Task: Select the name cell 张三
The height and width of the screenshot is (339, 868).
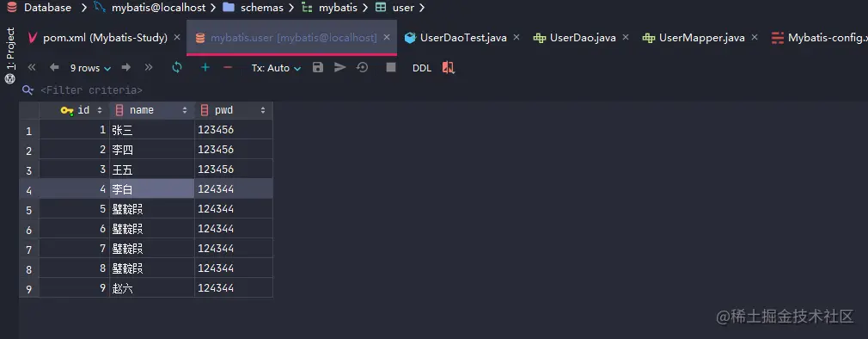Action: click(x=151, y=130)
